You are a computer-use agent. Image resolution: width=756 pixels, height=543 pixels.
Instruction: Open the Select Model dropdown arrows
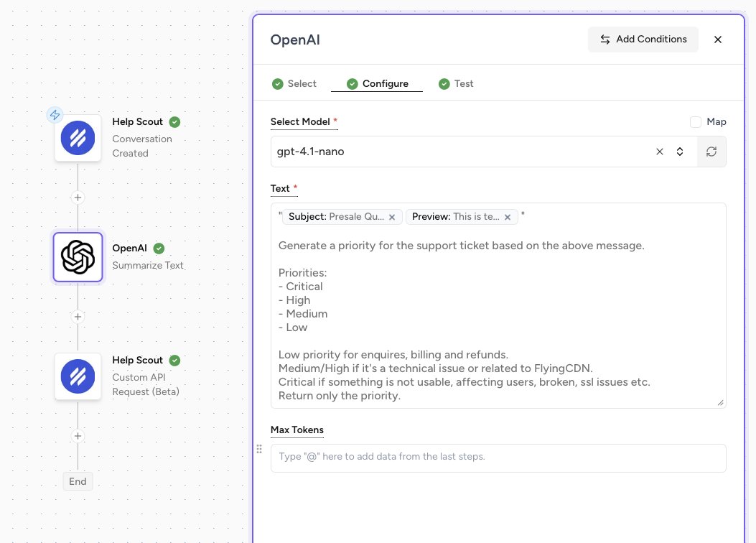(680, 152)
